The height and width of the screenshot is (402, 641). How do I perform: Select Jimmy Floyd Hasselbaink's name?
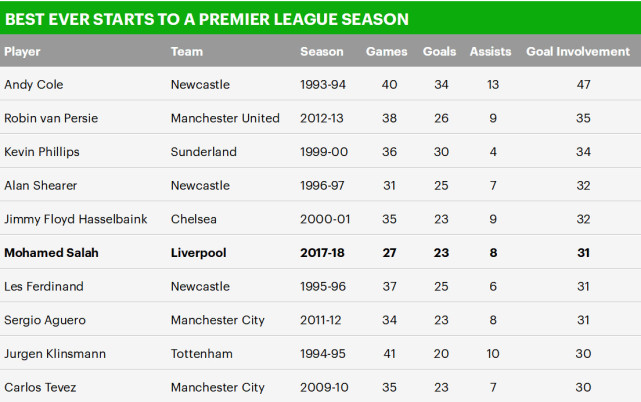tap(76, 219)
